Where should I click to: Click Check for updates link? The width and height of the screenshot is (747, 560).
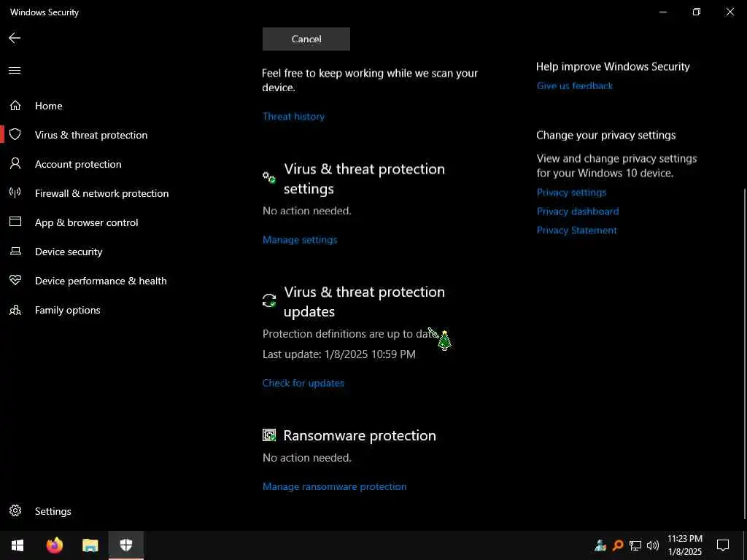303,383
